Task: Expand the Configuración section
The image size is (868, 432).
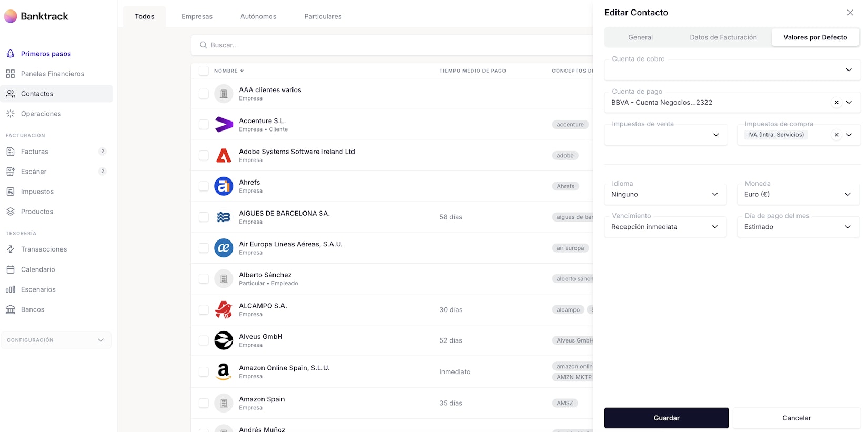Action: (56, 340)
